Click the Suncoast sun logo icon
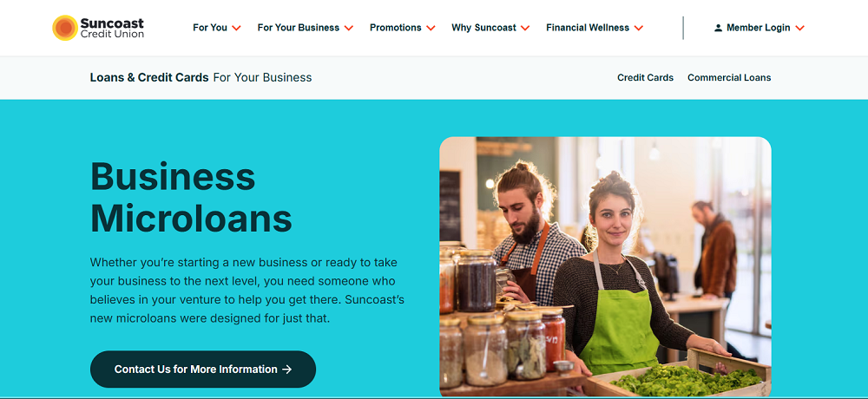This screenshot has height=399, width=868. point(65,28)
